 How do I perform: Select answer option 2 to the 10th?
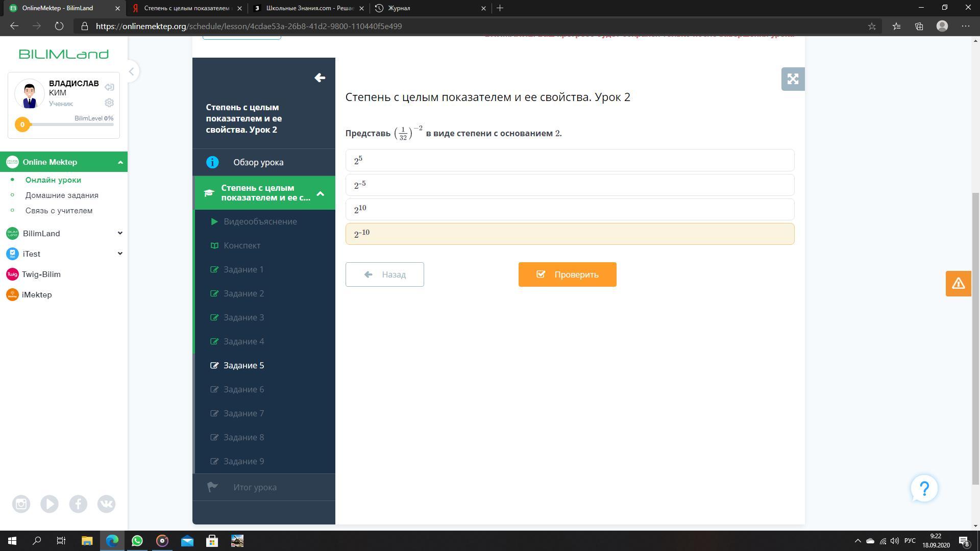(569, 209)
